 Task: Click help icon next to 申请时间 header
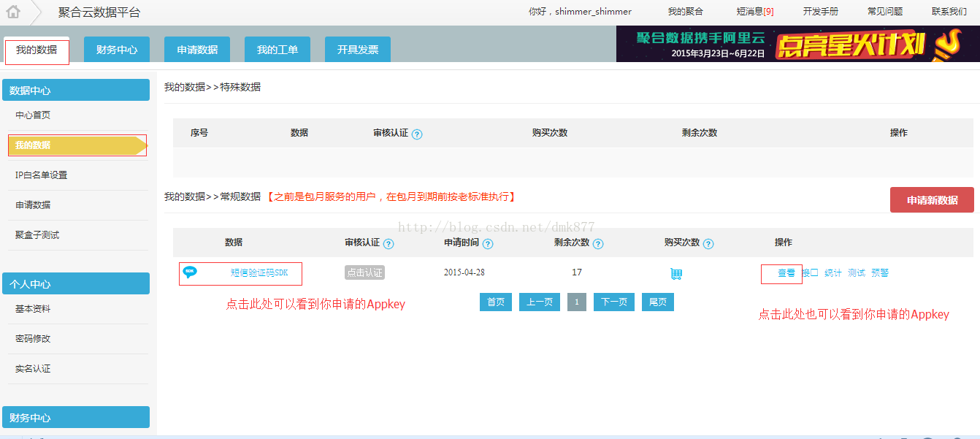click(x=488, y=244)
